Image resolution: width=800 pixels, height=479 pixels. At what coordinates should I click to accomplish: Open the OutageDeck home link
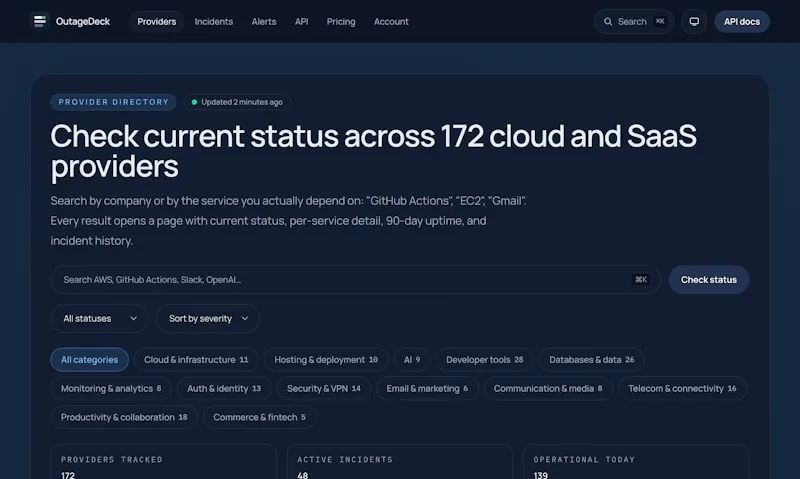click(70, 21)
